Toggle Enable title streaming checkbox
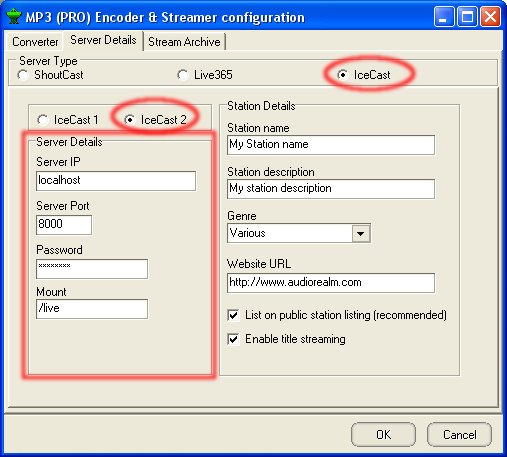 coord(233,339)
